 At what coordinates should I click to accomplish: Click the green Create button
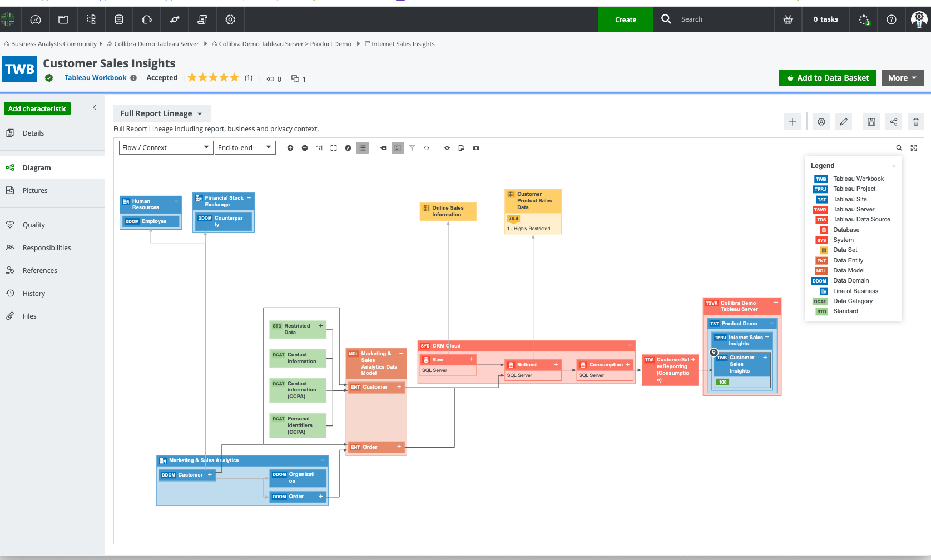click(x=626, y=19)
